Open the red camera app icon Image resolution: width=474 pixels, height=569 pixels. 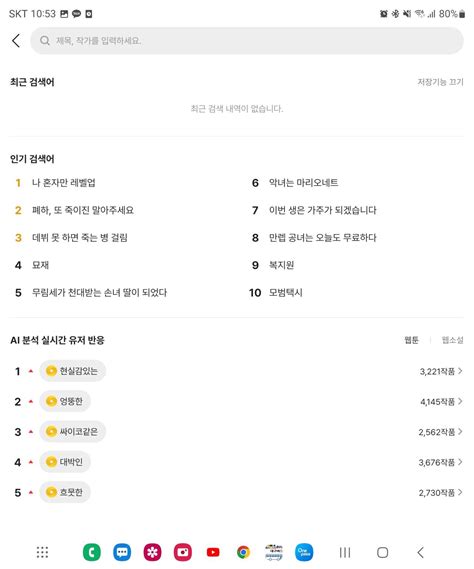tap(183, 552)
